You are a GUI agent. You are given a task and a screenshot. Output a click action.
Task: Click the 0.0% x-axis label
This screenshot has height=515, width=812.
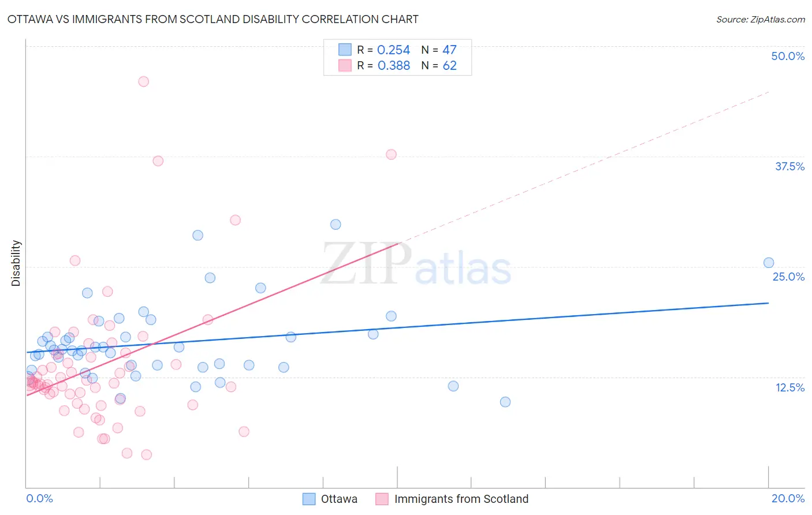[x=39, y=498]
